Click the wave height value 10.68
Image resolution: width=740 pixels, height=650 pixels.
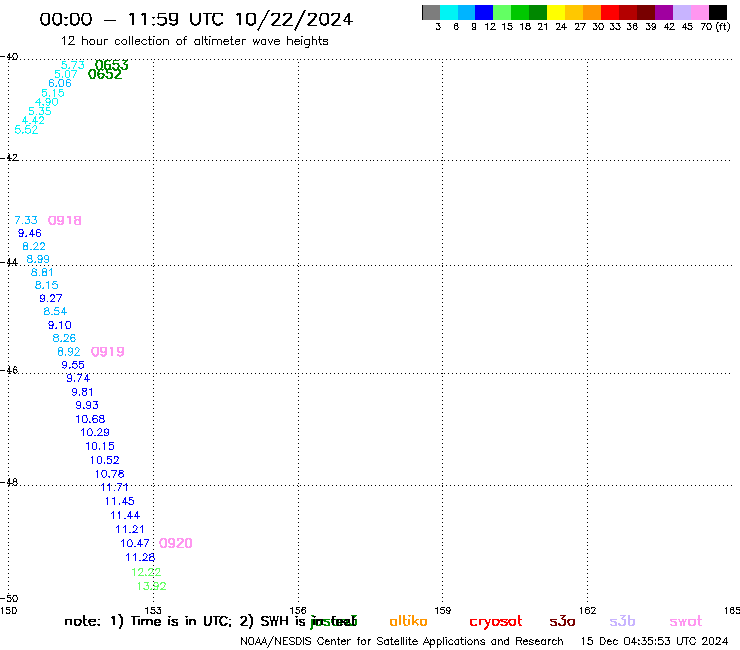click(x=90, y=419)
